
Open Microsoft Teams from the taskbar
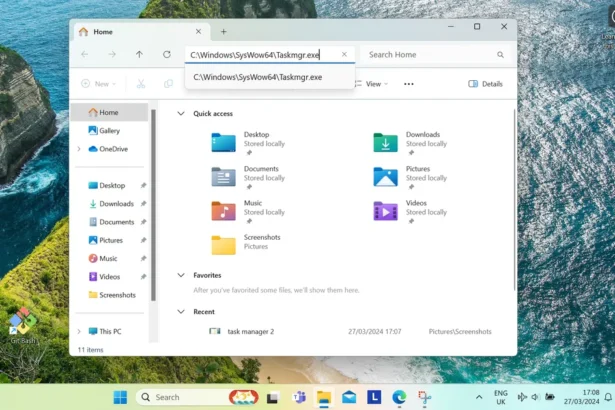point(299,397)
